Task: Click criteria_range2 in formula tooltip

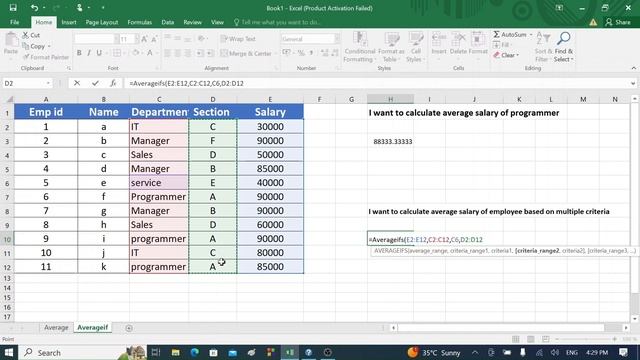Action: pyautogui.click(x=537, y=251)
